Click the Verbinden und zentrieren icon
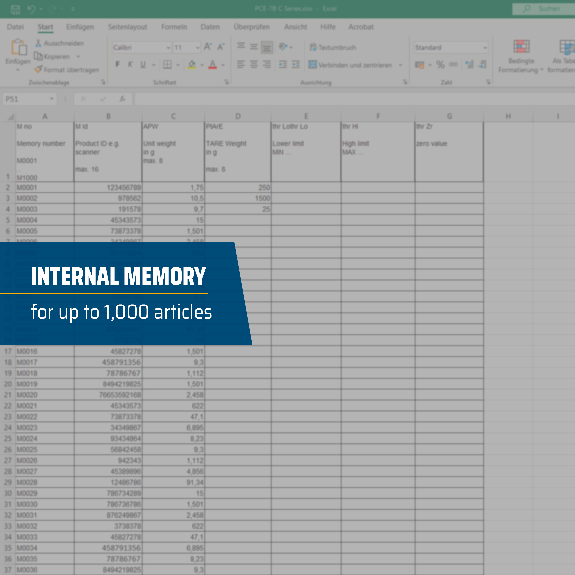 coord(312,65)
